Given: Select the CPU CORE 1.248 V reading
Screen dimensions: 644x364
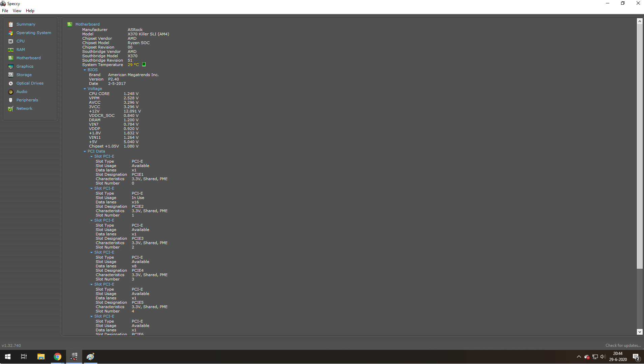Looking at the screenshot, I should (x=131, y=94).
